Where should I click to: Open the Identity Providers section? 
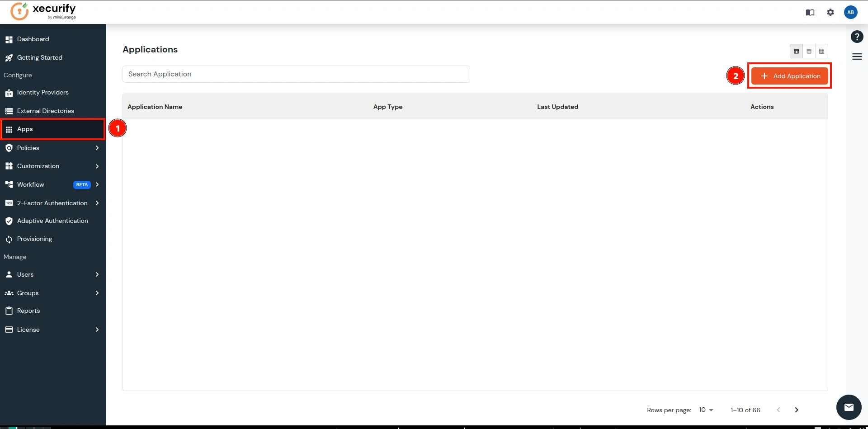coord(43,92)
